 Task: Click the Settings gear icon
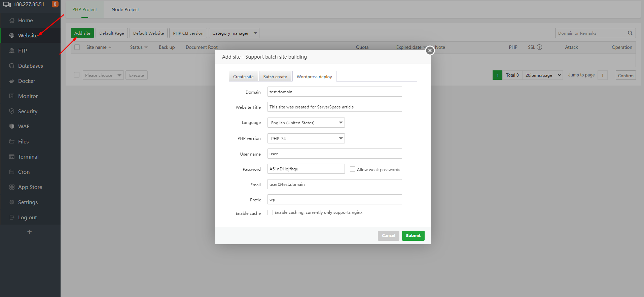tap(12, 202)
